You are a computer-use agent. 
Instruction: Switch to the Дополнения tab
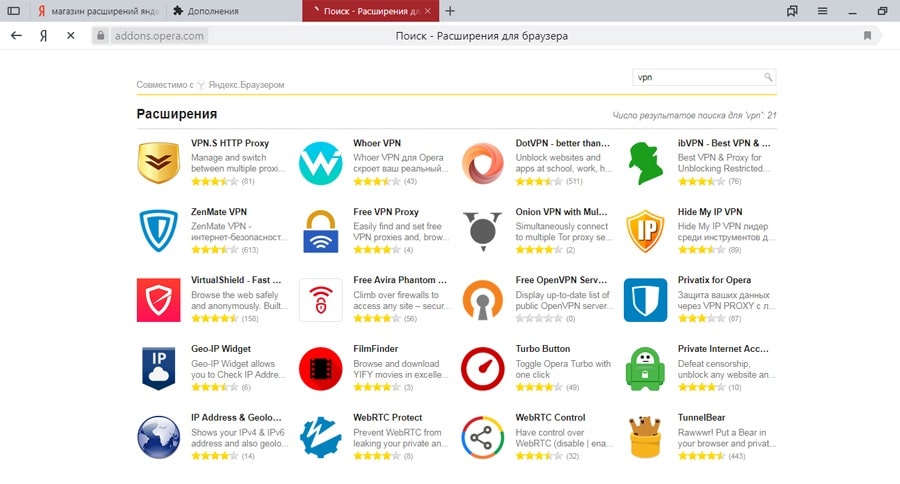[234, 11]
